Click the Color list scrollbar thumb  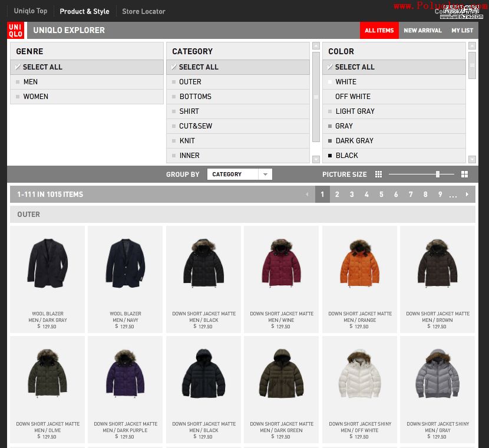[x=472, y=65]
